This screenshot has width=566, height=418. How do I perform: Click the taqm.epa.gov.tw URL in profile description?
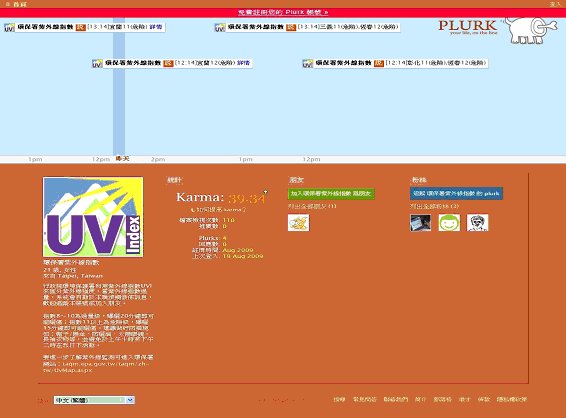96,367
